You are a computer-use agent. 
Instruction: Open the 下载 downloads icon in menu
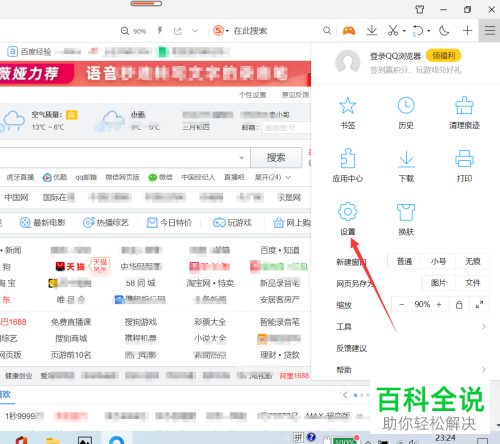pos(406,159)
